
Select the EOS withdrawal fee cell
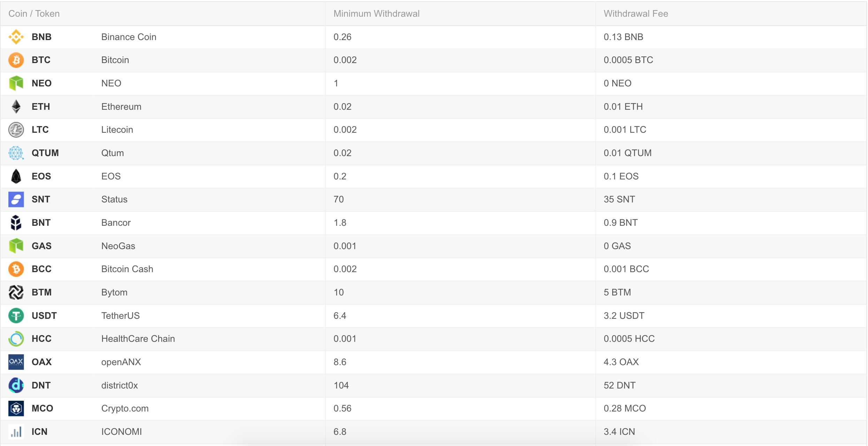point(731,176)
